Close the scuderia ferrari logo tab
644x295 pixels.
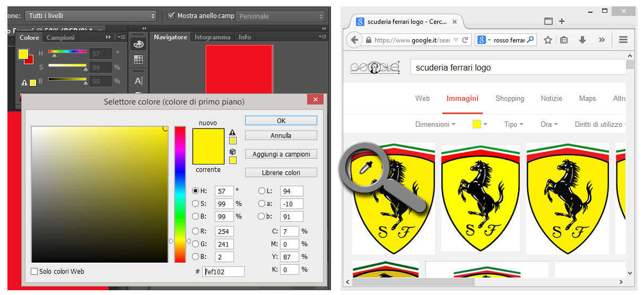(454, 22)
